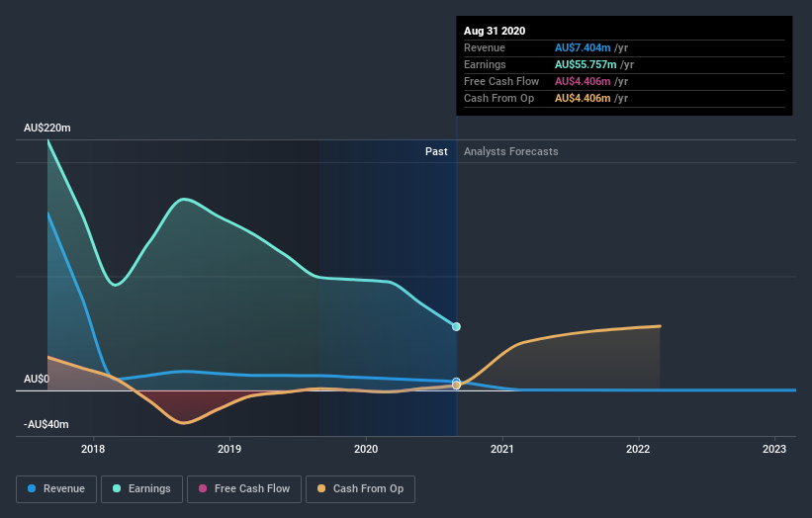Click the 2022 x-axis label
The image size is (812, 518).
click(x=638, y=449)
